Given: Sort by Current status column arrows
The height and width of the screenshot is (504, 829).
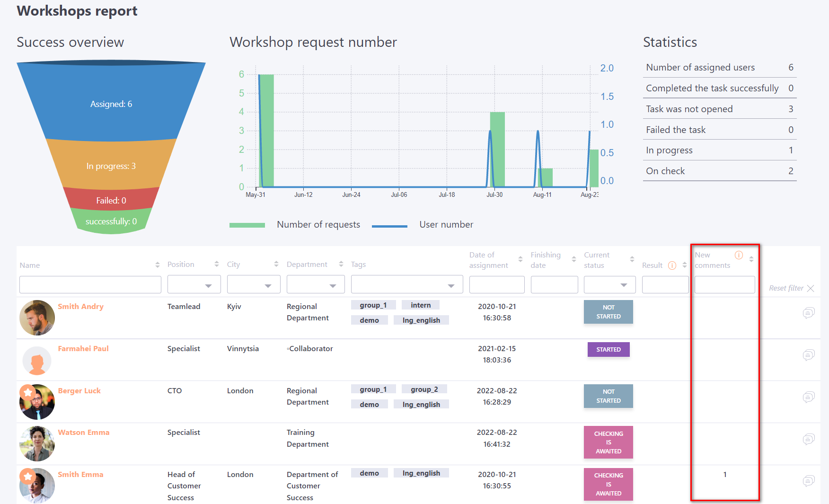Looking at the screenshot, I should pyautogui.click(x=632, y=259).
